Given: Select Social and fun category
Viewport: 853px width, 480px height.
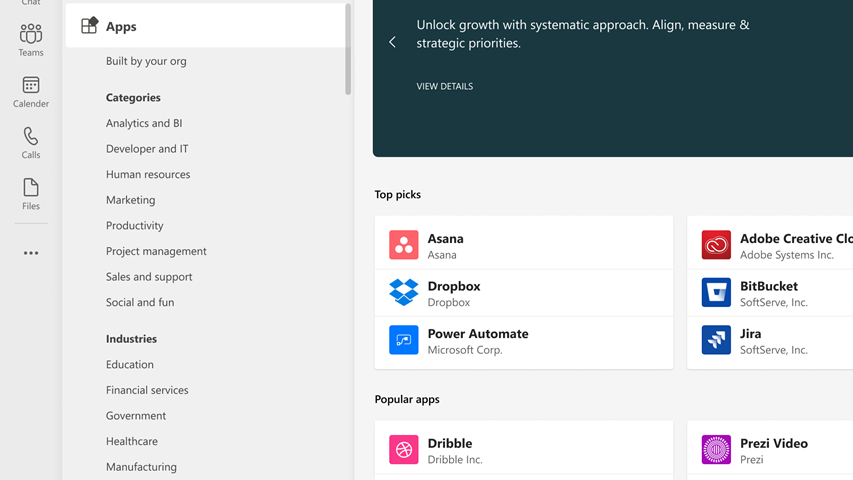Looking at the screenshot, I should coord(140,302).
